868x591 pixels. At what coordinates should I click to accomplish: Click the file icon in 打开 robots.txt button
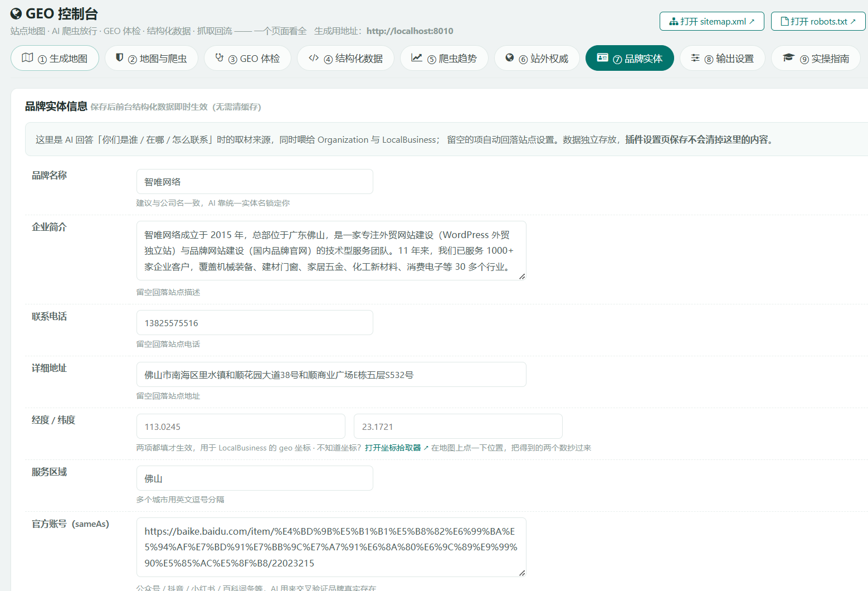785,22
